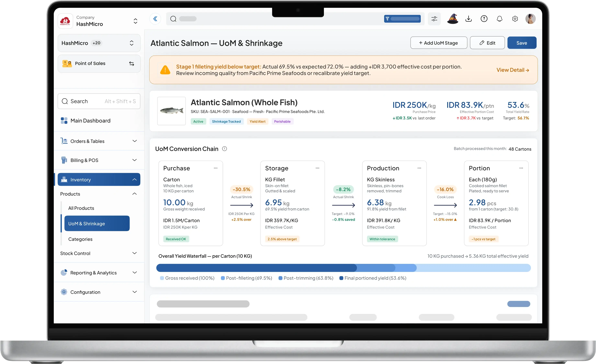Click the Active status tag

point(198,121)
